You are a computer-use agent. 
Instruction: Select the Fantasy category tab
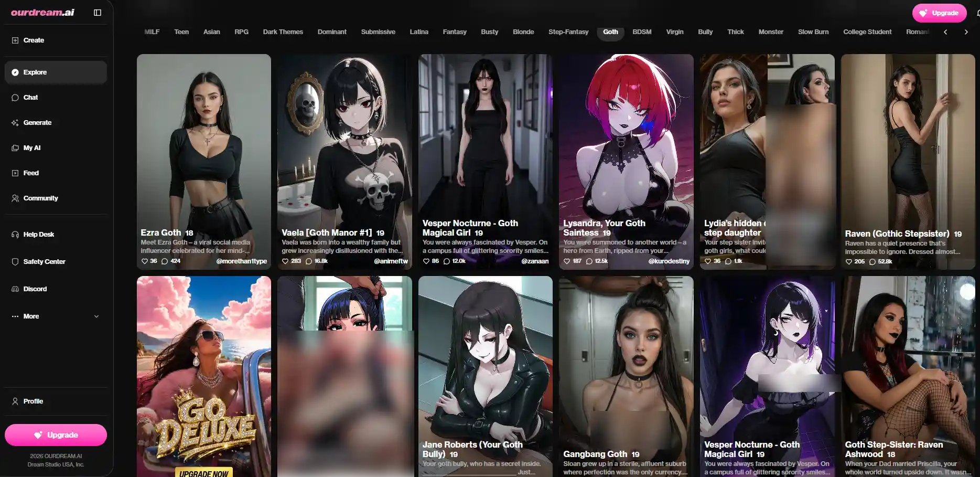454,32
